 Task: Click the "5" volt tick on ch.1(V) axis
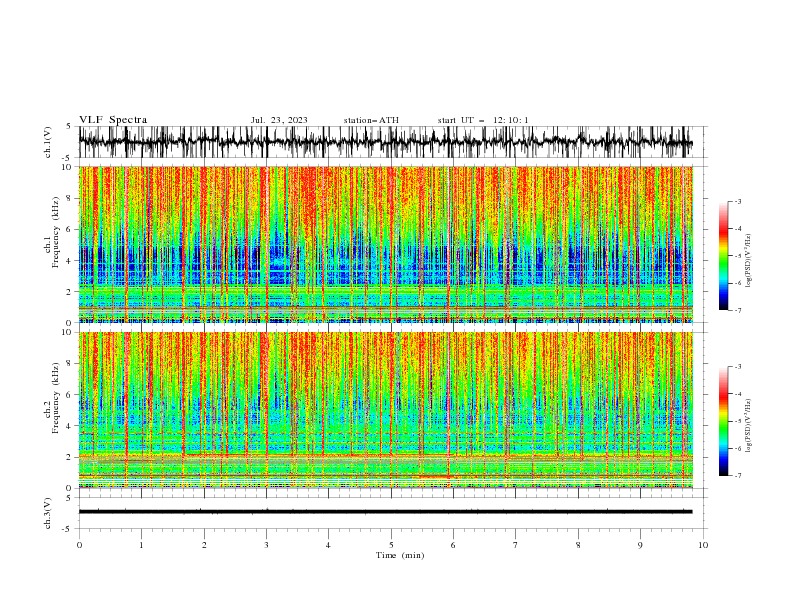[x=69, y=127]
